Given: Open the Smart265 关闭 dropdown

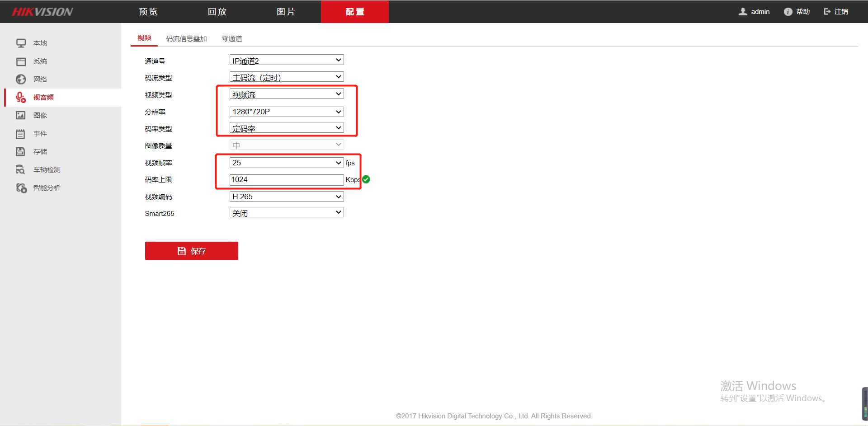Looking at the screenshot, I should [287, 212].
